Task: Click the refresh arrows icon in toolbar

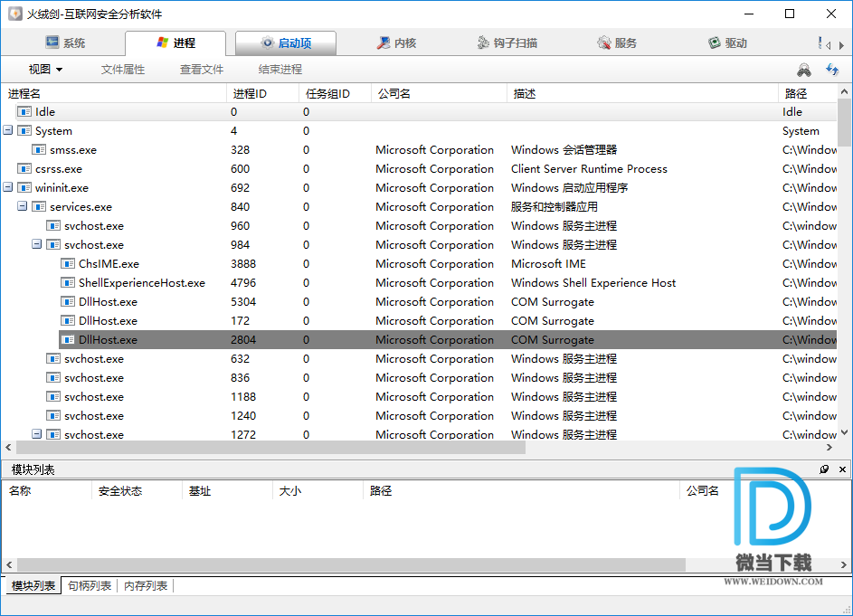Action: (x=832, y=70)
